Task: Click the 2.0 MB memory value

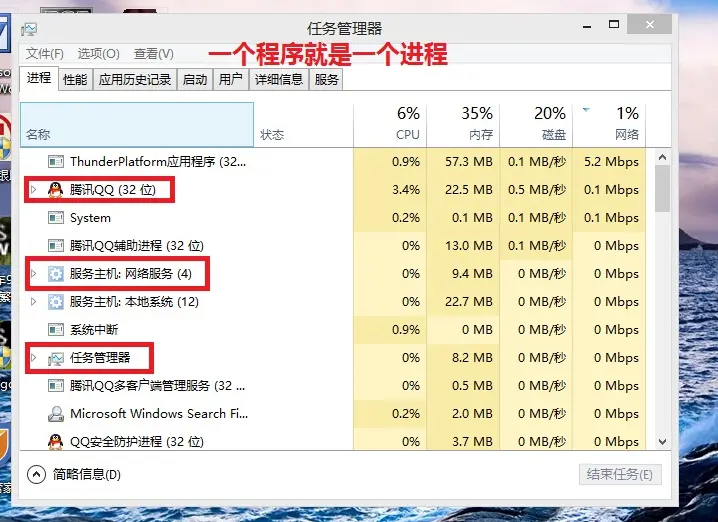Action: (472, 413)
